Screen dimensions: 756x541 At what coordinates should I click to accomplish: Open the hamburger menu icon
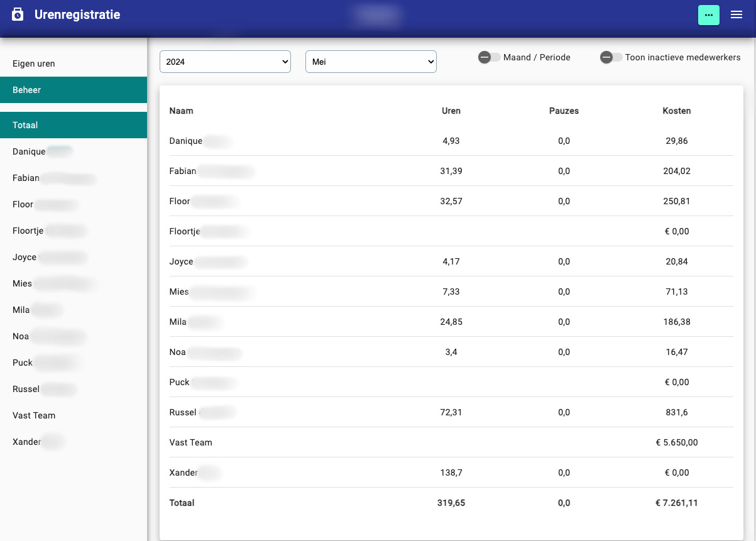click(x=737, y=15)
